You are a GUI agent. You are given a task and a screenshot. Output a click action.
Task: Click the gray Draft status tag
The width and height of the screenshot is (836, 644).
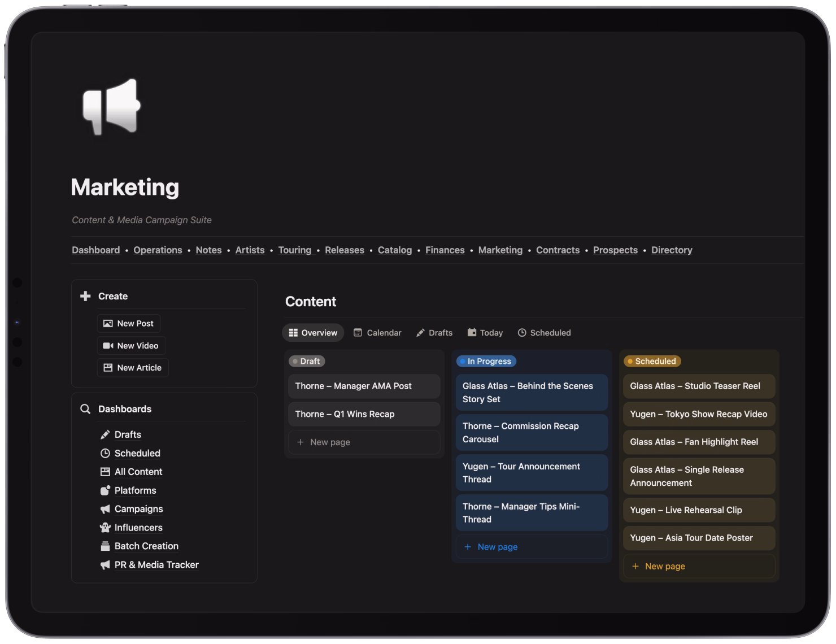(307, 361)
